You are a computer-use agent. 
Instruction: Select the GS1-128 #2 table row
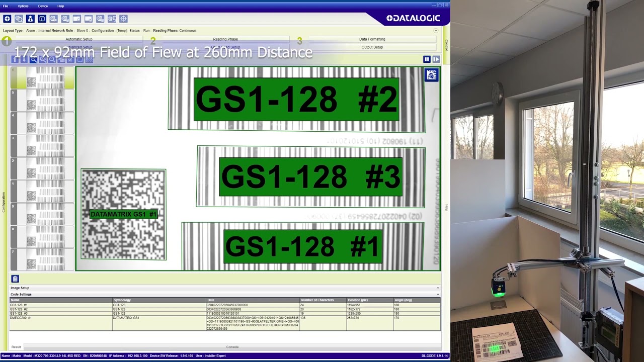(x=225, y=309)
